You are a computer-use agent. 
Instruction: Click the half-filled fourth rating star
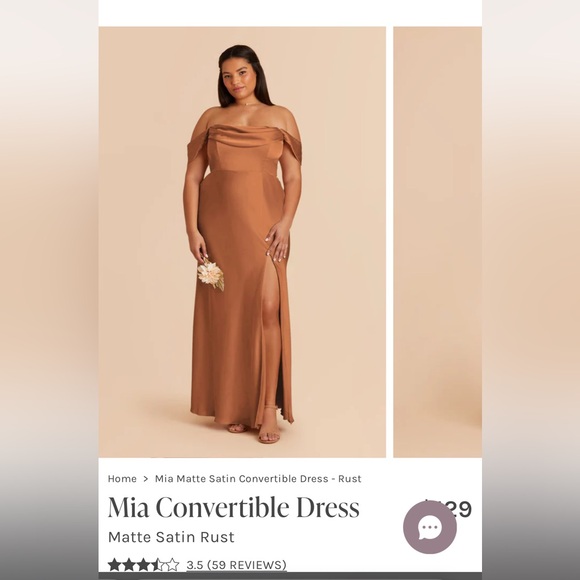[x=157, y=564]
